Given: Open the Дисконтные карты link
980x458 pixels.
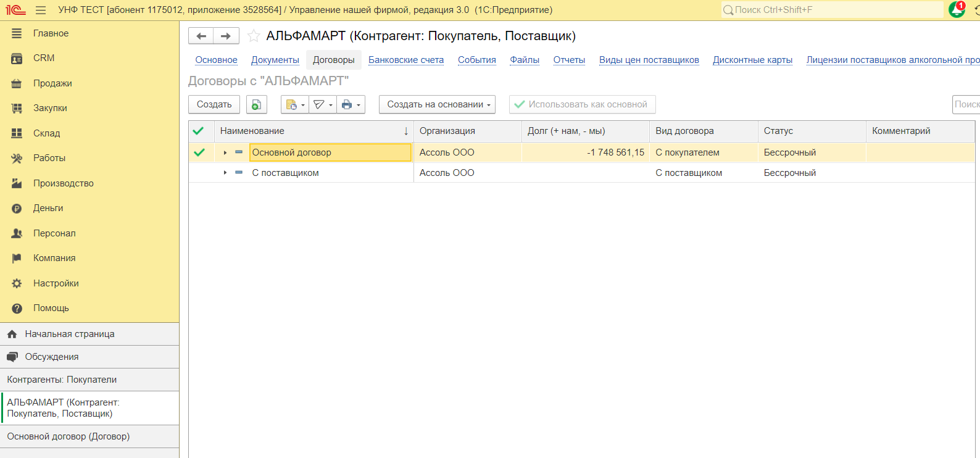Looking at the screenshot, I should click(x=752, y=60).
